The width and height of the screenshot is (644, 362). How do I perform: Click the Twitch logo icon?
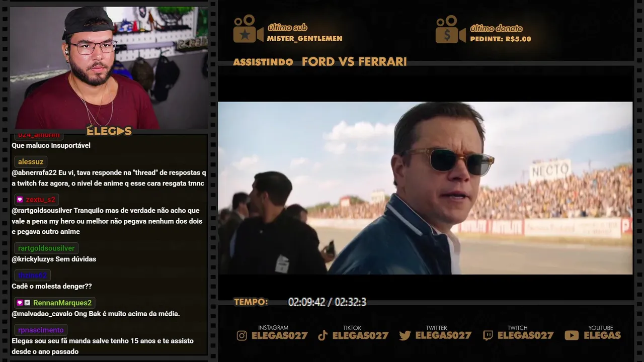(488, 336)
